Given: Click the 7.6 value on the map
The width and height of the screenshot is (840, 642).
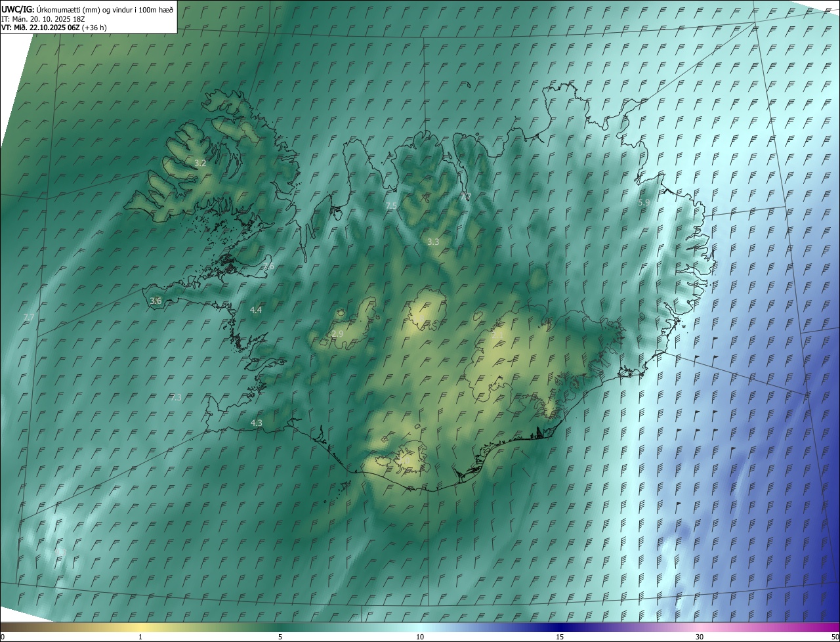Looking at the screenshot, I should pyautogui.click(x=268, y=266).
